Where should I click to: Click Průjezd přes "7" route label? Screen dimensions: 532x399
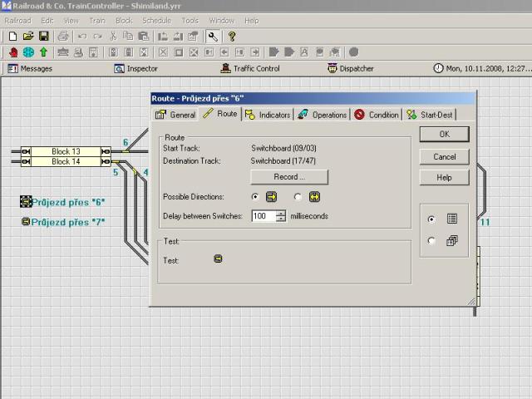click(x=68, y=222)
